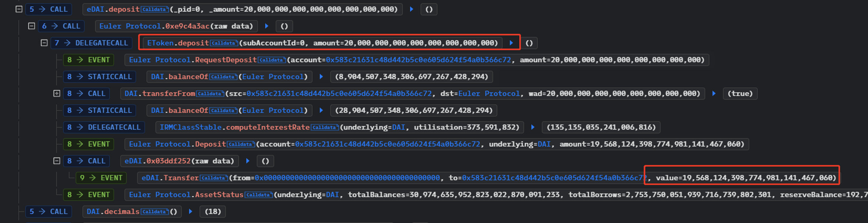Click Calldata badge on AssetStatus event
This screenshot has height=223, width=868.
[258, 195]
